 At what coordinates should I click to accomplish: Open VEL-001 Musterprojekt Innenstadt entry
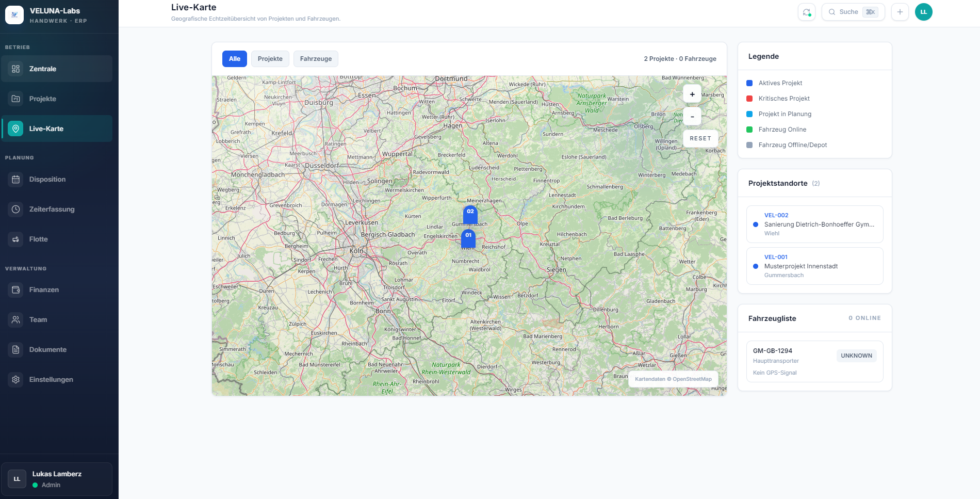pyautogui.click(x=814, y=266)
